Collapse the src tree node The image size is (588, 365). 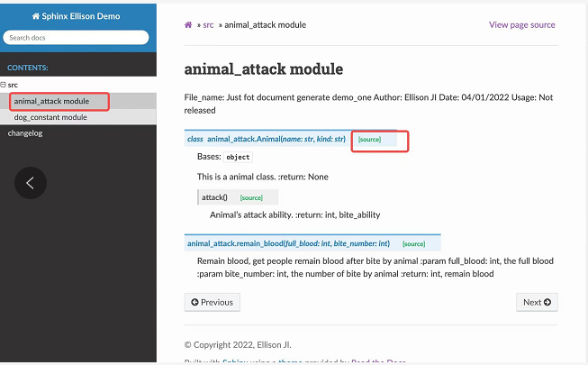[3, 85]
